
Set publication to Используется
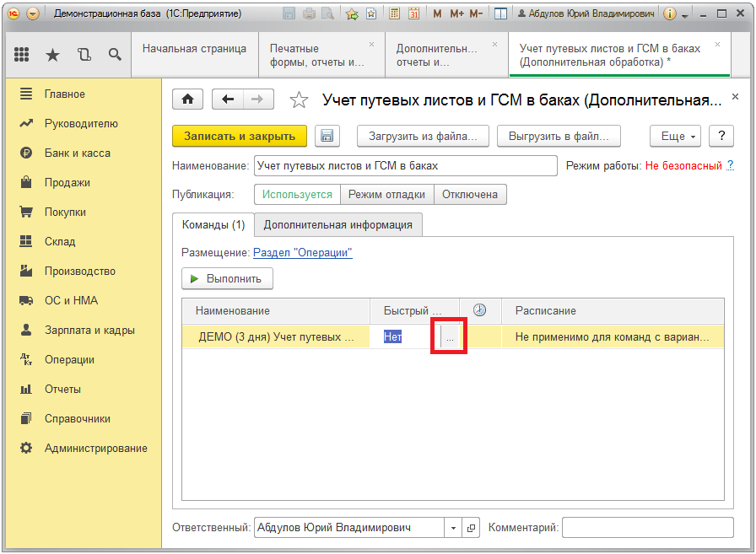[x=297, y=194]
